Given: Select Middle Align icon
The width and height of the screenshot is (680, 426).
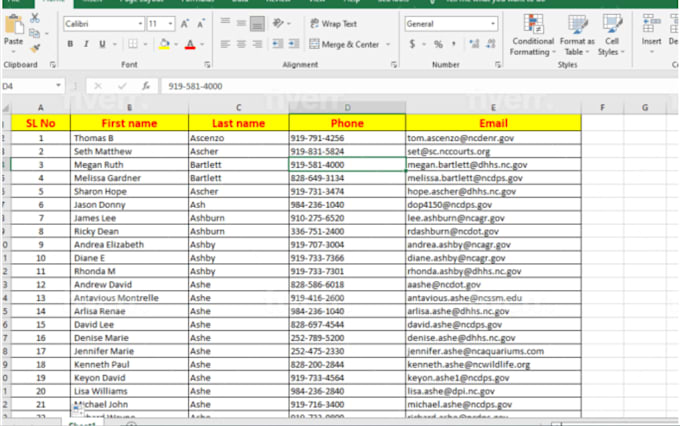Looking at the screenshot, I should [x=241, y=23].
